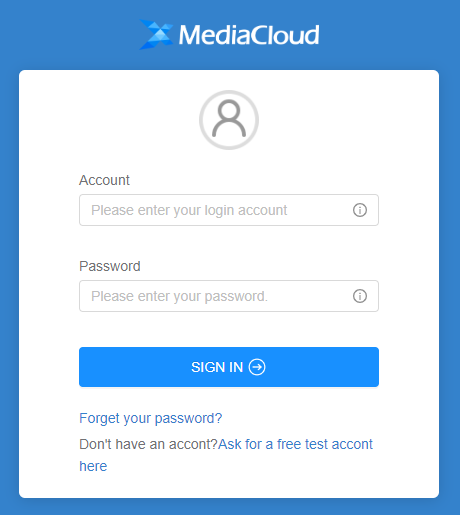Click the arrow icon on SIGN IN button

click(257, 367)
